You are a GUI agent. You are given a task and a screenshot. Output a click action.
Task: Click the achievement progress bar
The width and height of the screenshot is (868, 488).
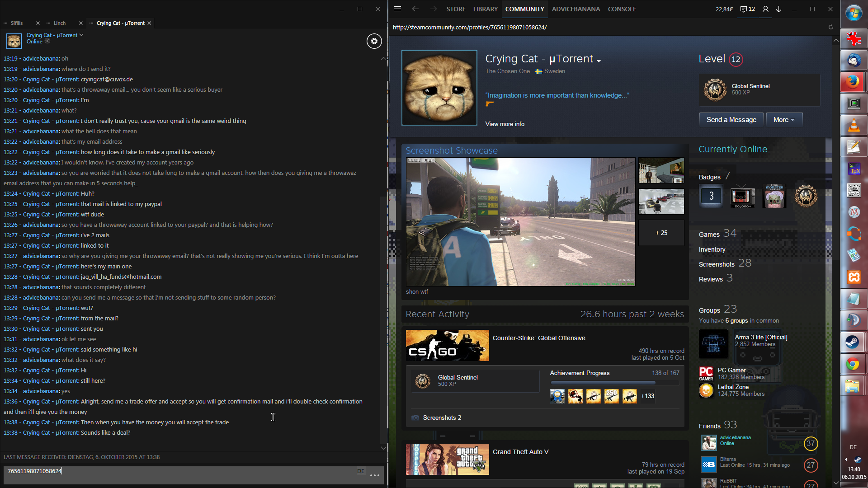coord(614,383)
